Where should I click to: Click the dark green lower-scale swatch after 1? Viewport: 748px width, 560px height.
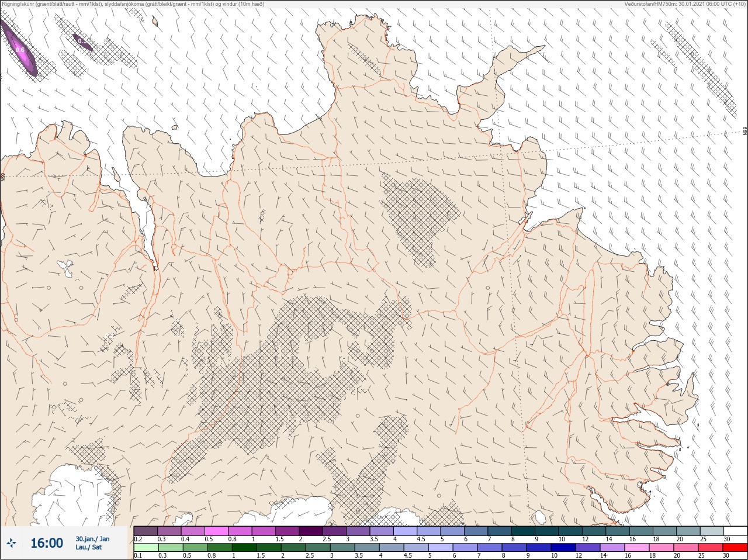[244, 547]
